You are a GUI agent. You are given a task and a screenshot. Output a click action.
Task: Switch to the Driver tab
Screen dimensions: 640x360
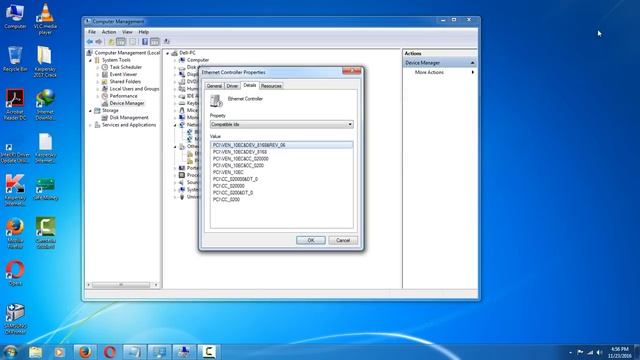(232, 86)
